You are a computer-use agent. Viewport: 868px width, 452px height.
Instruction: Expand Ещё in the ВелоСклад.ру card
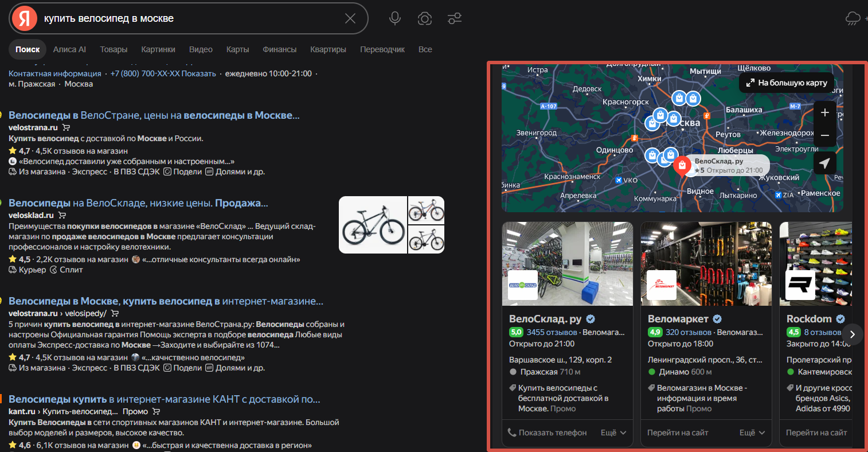[613, 432]
